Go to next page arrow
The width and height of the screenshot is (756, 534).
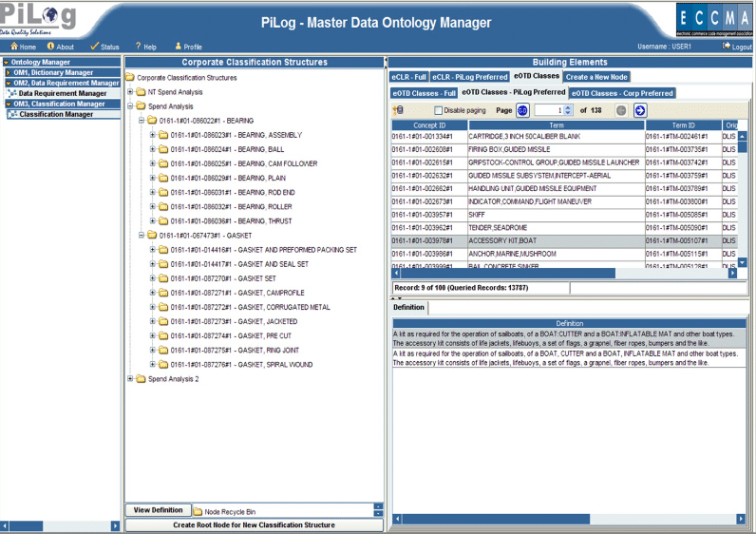(640, 110)
